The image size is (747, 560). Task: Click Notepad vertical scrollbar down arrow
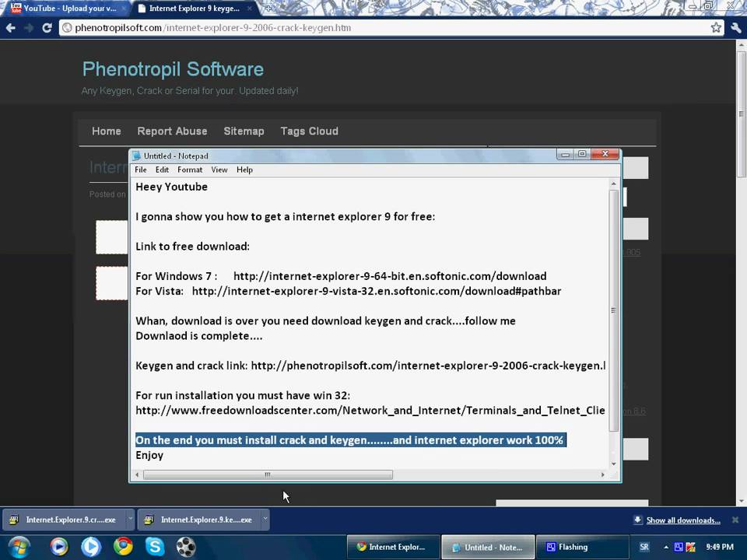point(614,464)
